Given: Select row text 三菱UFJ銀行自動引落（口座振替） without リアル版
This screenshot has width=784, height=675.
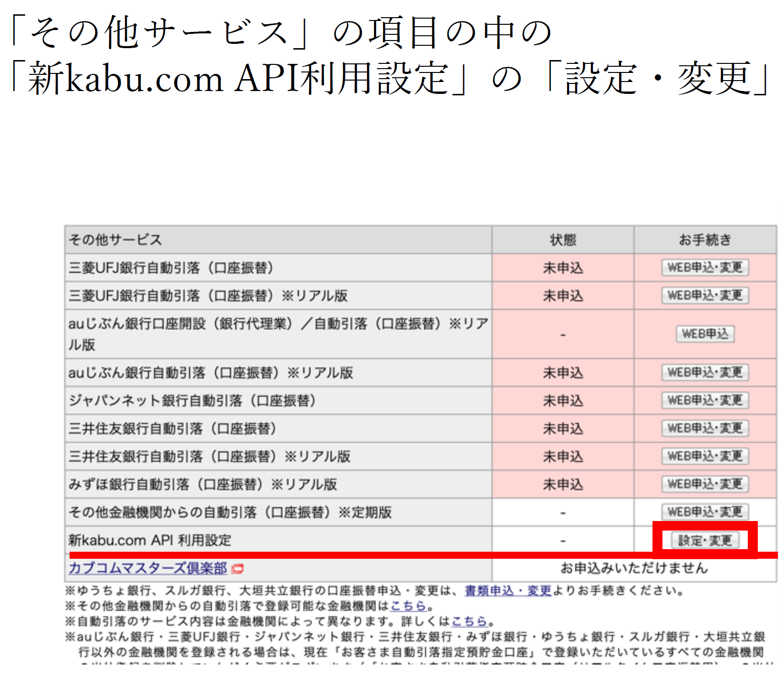Looking at the screenshot, I should (x=171, y=268).
